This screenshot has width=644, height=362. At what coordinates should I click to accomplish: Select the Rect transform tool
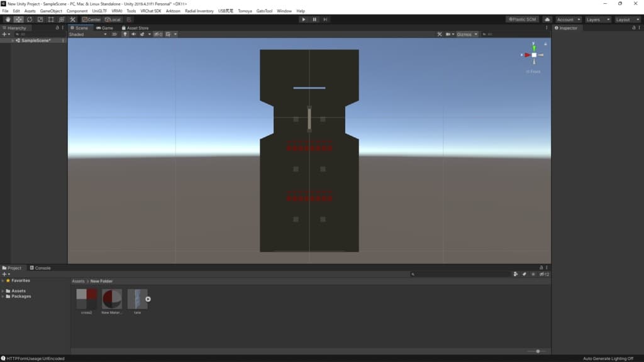coord(51,19)
